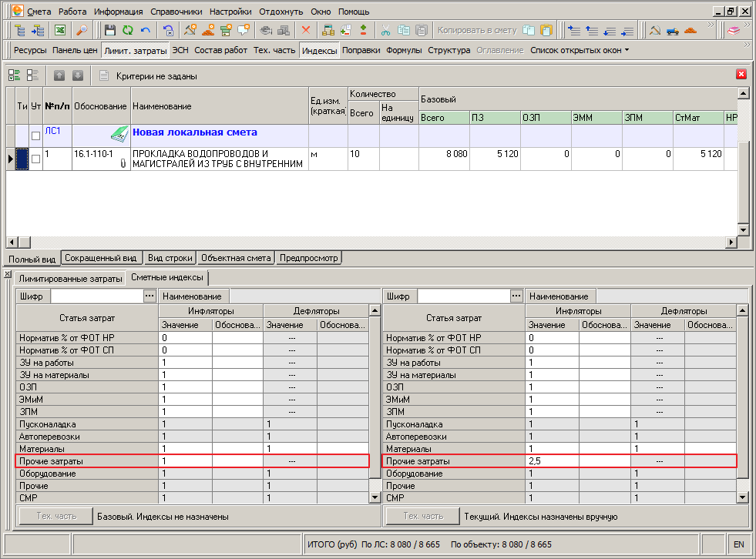
Task: Open the right Шифр ellipsis selector
Action: 516,296
